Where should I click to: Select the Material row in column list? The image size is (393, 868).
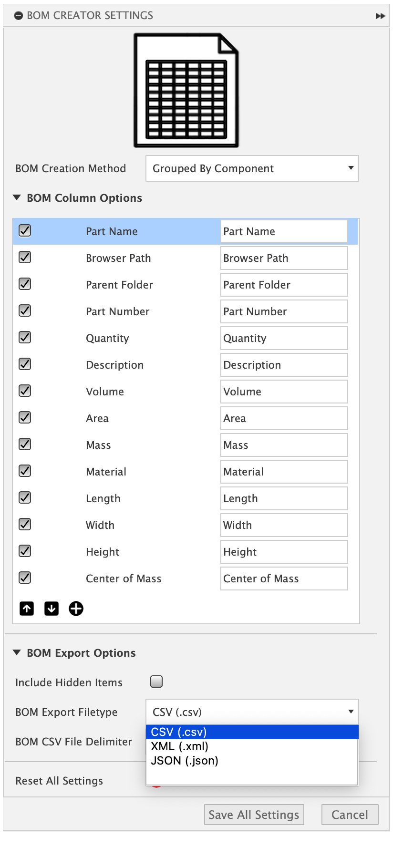point(106,472)
